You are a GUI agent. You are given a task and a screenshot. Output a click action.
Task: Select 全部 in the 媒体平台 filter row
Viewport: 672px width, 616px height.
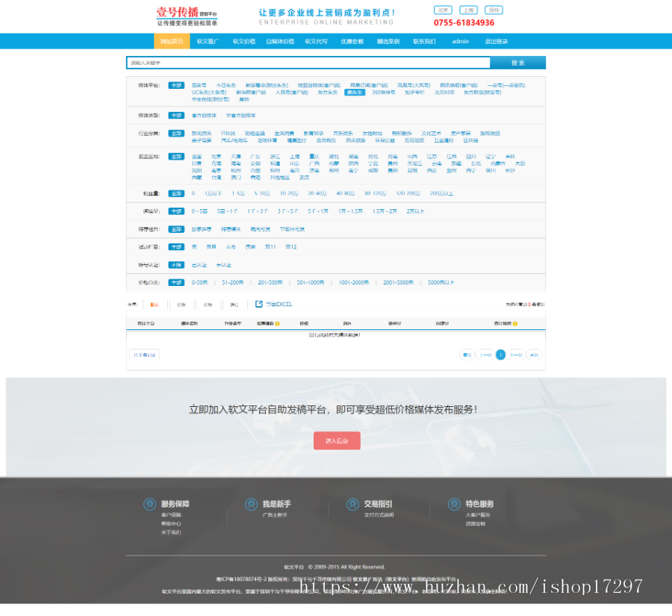[176, 85]
